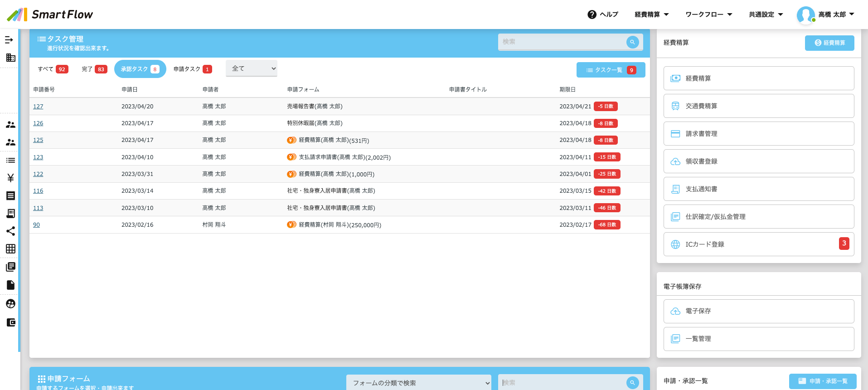The image size is (868, 390).
Task: Click the user avatar icon
Action: click(x=805, y=15)
